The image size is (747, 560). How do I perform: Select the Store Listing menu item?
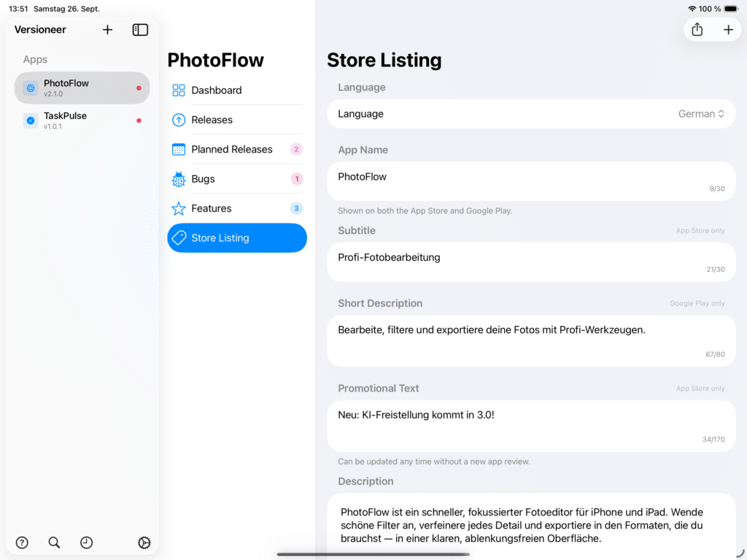237,238
